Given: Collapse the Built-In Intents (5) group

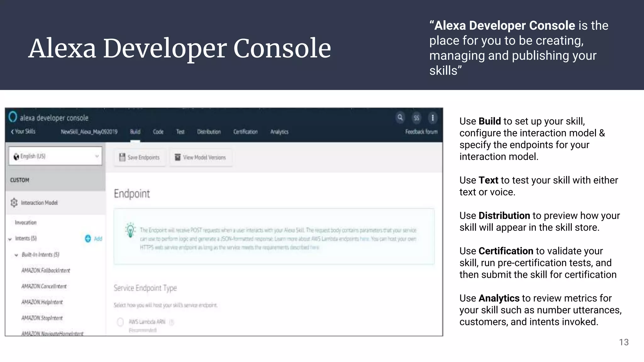Looking at the screenshot, I should point(16,255).
